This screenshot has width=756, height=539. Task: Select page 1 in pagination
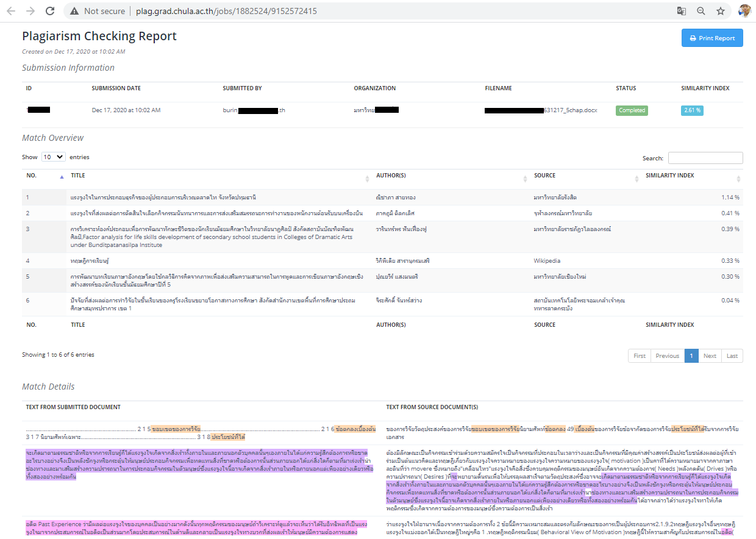click(691, 356)
